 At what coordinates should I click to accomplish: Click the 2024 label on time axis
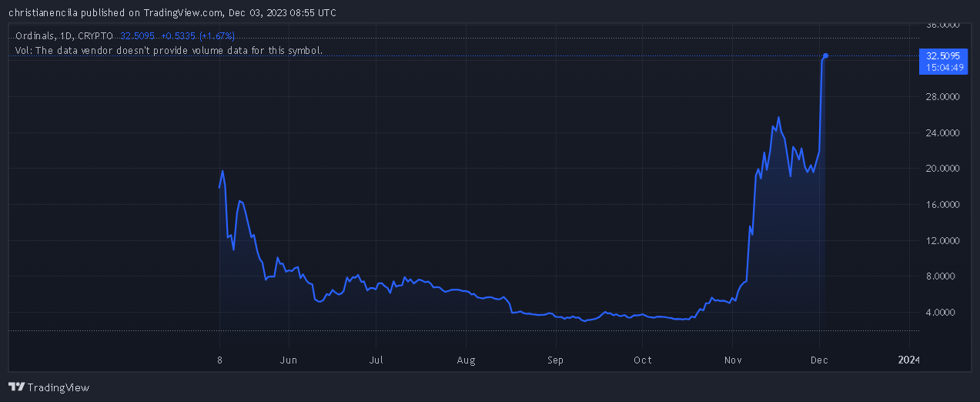(908, 360)
